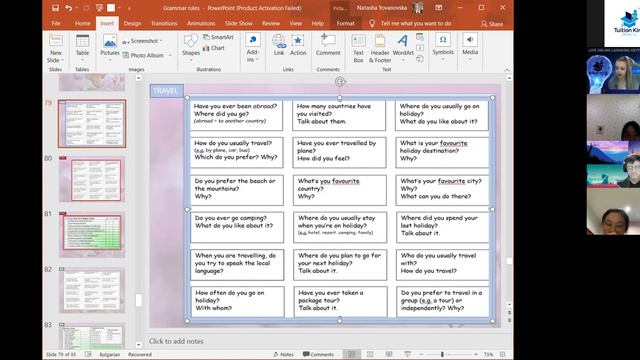Insert Object icon in Text group
640x360 pixels.
click(x=420, y=59)
